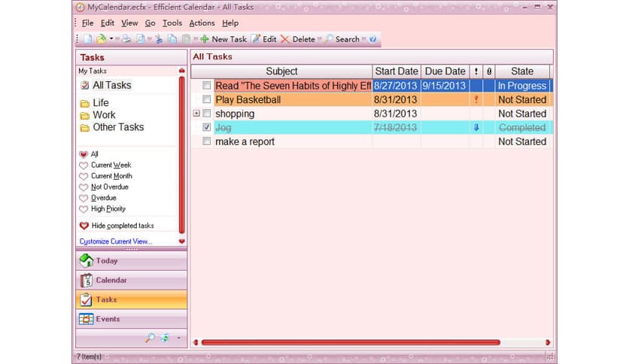
Task: Click the horizontal scrollbar thumb in task list
Action: (x=351, y=342)
